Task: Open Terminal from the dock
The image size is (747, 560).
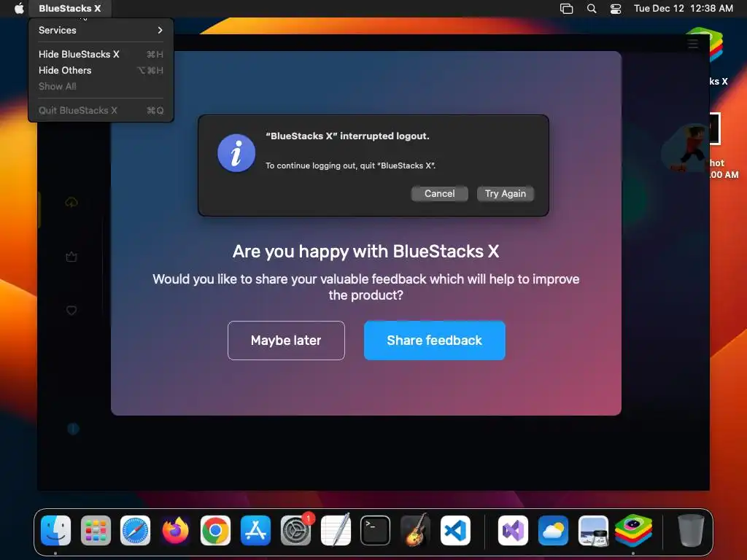Action: click(376, 530)
